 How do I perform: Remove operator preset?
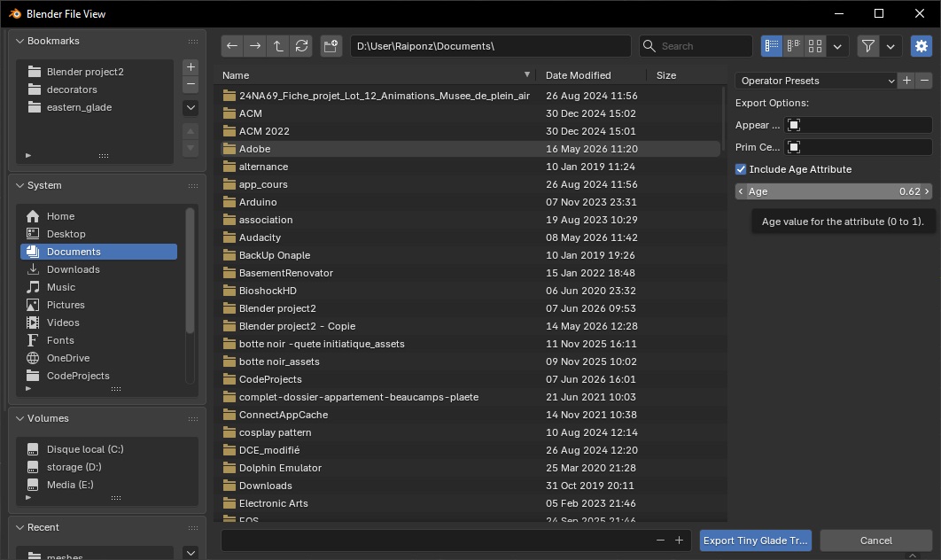[924, 81]
